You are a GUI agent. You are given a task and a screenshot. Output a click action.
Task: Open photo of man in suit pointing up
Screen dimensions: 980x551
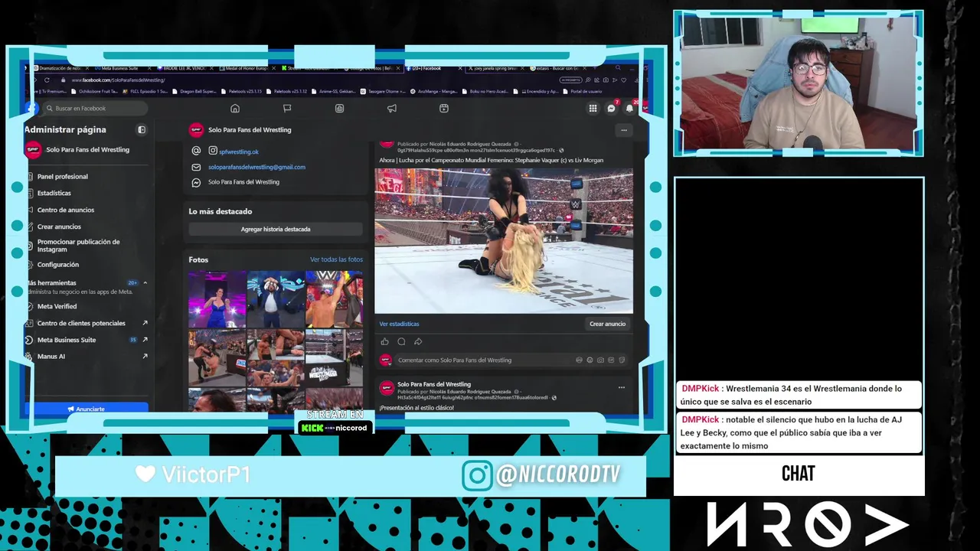[x=276, y=299]
